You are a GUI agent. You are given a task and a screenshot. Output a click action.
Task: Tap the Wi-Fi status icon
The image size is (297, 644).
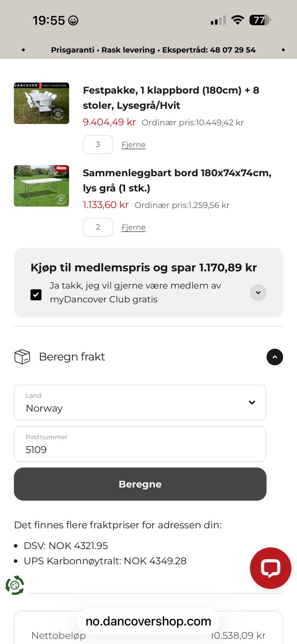238,20
